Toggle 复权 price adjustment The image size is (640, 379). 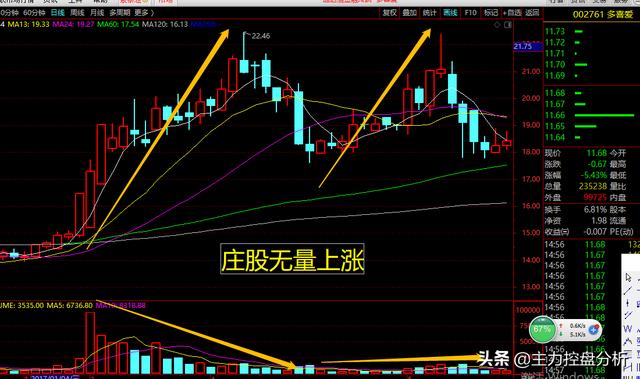(389, 13)
